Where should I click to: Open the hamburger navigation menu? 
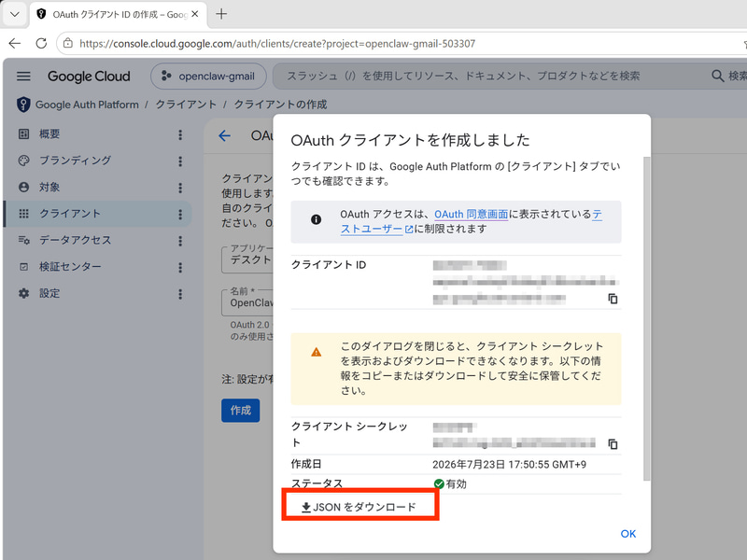(x=23, y=77)
